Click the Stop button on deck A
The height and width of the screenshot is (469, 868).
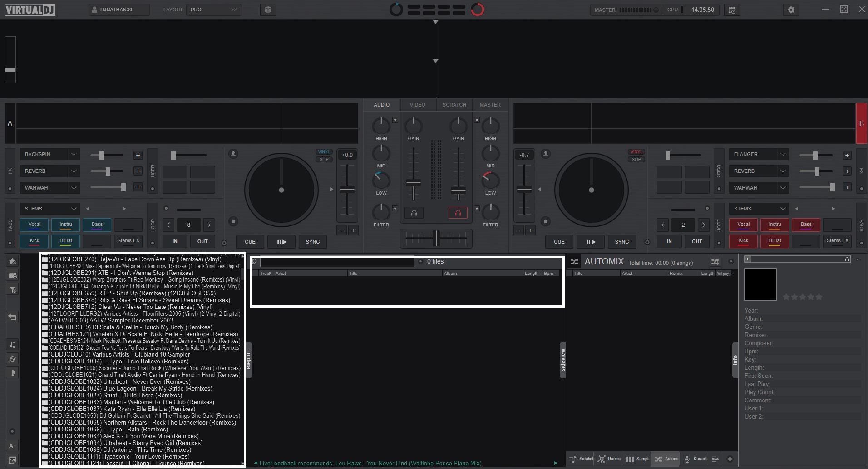tap(233, 221)
